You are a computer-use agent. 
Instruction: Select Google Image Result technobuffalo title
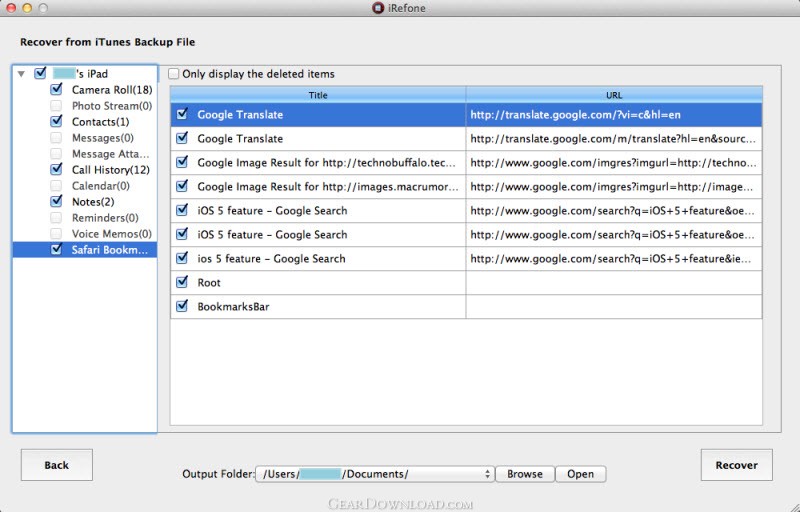point(327,163)
